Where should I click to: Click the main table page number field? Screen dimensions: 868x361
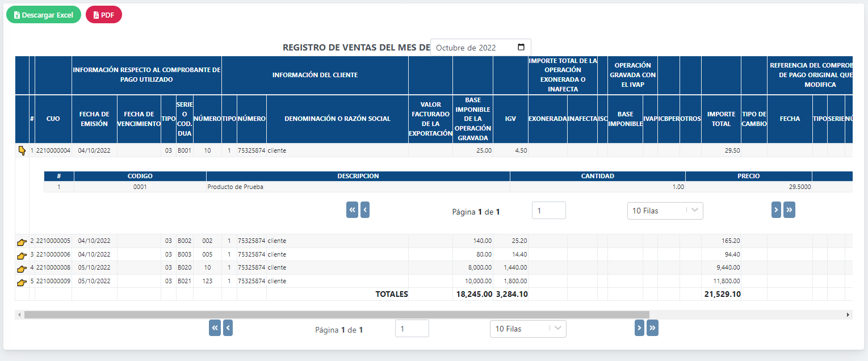(x=412, y=329)
